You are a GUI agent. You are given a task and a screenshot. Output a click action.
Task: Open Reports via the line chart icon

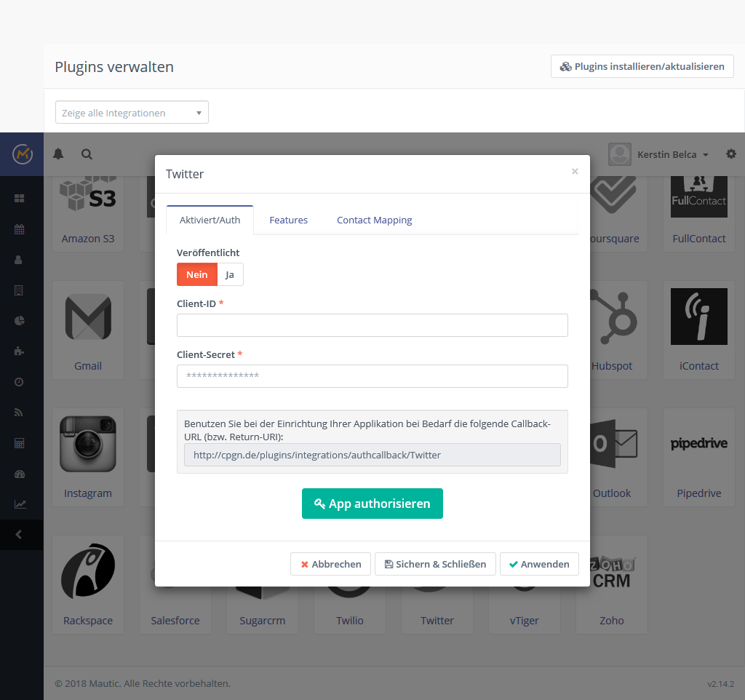20,504
